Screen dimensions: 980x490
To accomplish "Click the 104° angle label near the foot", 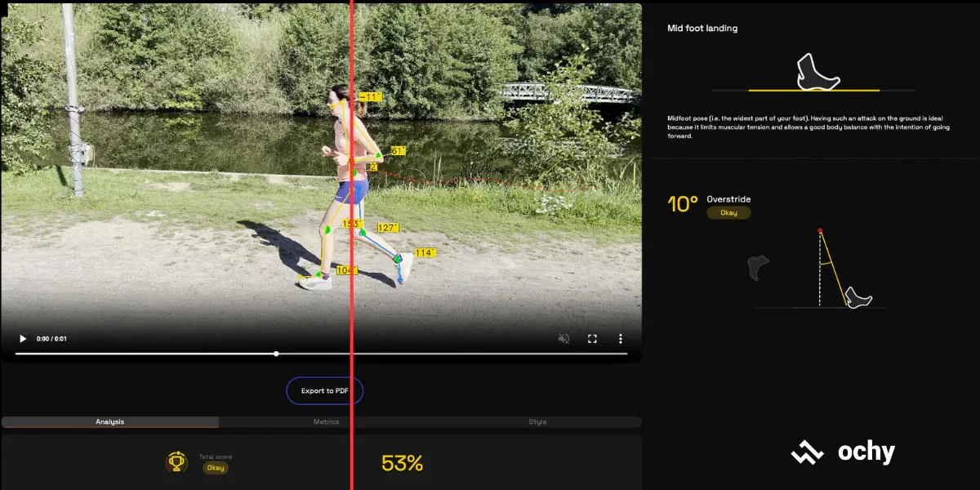I will [x=347, y=270].
